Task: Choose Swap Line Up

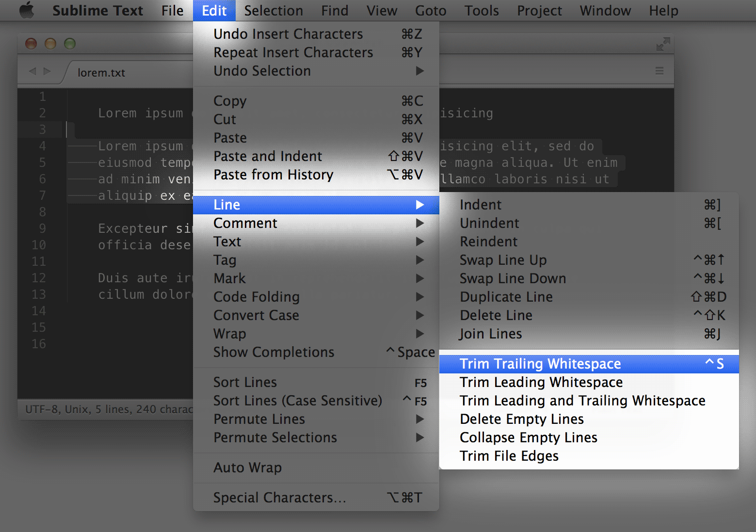Action: tap(589, 260)
